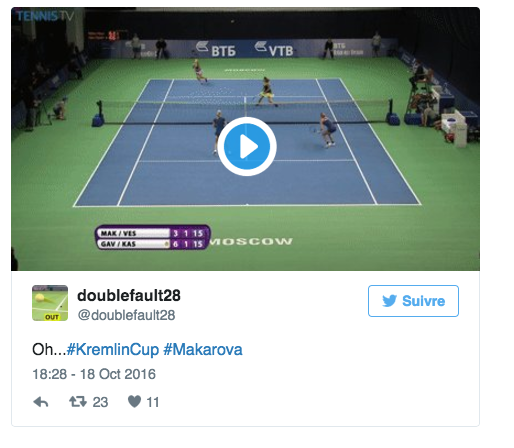The width and height of the screenshot is (514, 448).
Task: Click the doublefault28 display name
Action: click(x=129, y=295)
